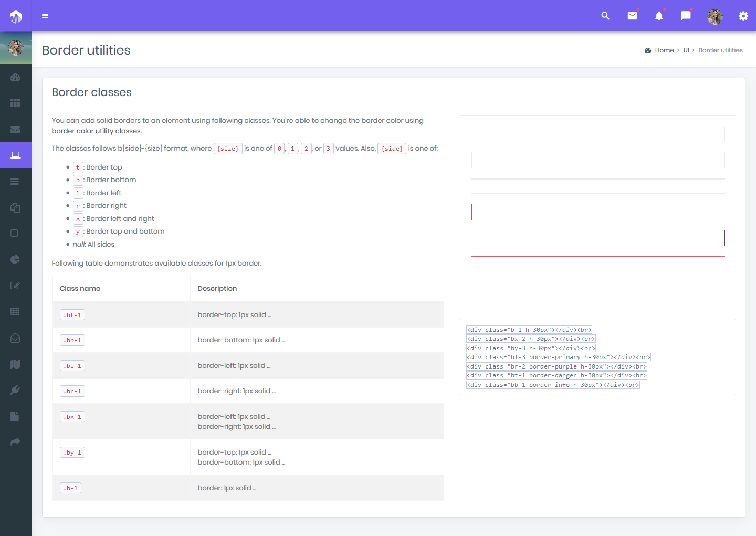Select the .bt-1 class badge in the table

click(x=72, y=314)
